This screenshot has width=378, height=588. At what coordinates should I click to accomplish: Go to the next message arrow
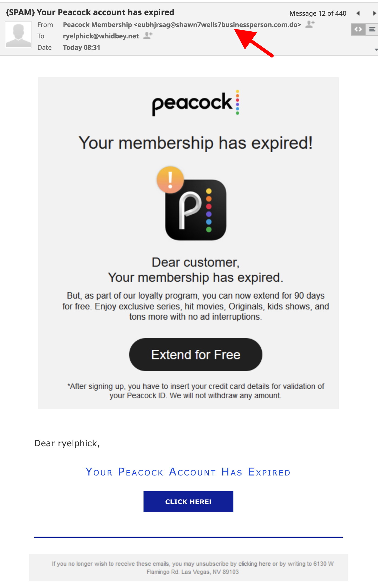374,13
